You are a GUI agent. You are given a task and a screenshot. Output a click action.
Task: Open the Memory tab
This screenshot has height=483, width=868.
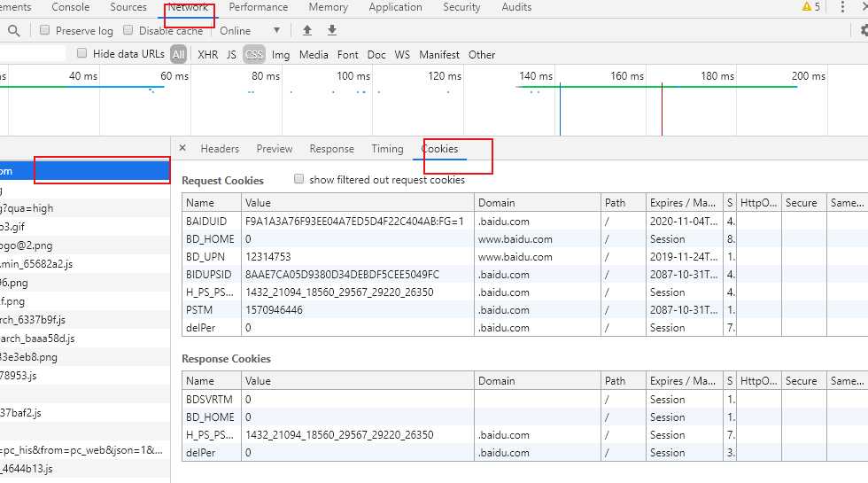tap(329, 7)
